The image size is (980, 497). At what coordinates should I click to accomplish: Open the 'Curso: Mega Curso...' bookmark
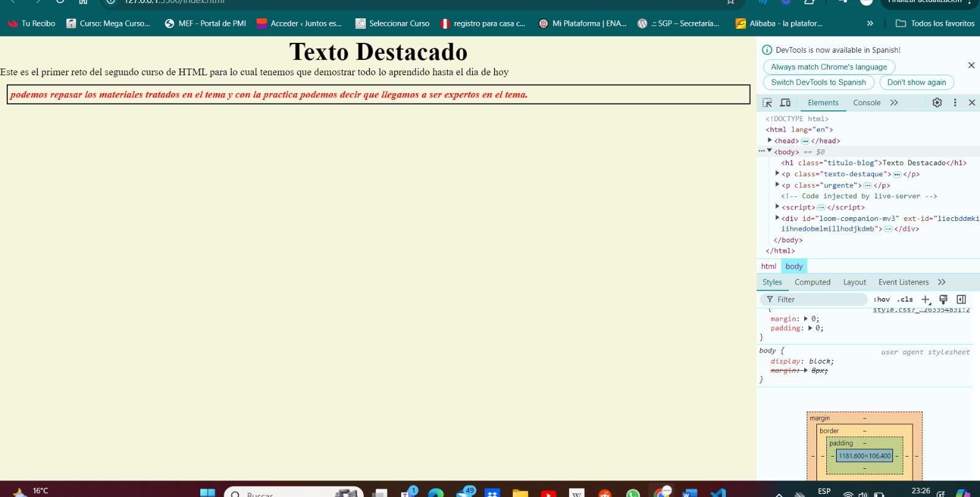click(108, 23)
